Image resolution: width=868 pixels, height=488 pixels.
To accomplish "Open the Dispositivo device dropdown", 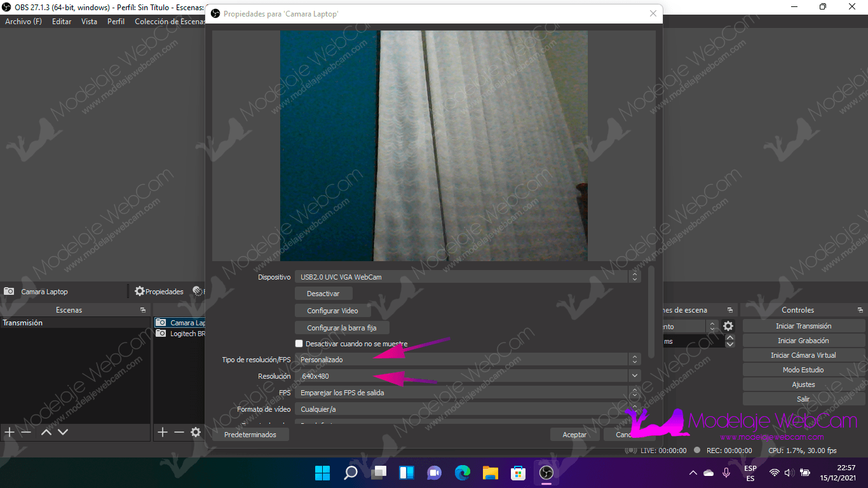I will pyautogui.click(x=467, y=277).
